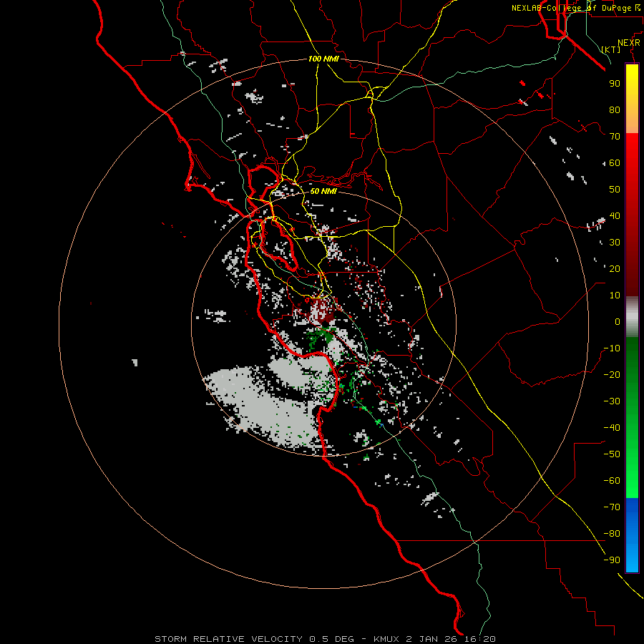This screenshot has width=644, height=644.
Task: Click the "-10" value on velocity scale
Action: tap(612, 348)
